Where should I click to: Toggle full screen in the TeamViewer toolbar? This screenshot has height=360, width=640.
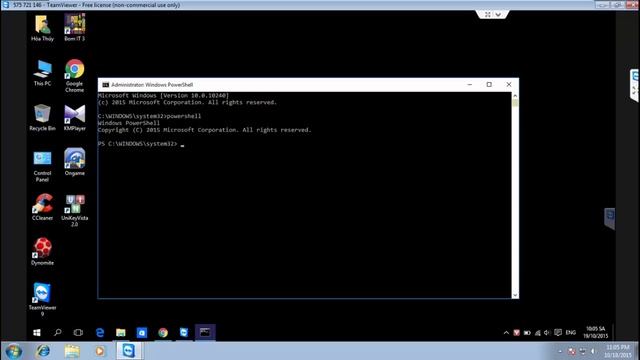[x=488, y=15]
